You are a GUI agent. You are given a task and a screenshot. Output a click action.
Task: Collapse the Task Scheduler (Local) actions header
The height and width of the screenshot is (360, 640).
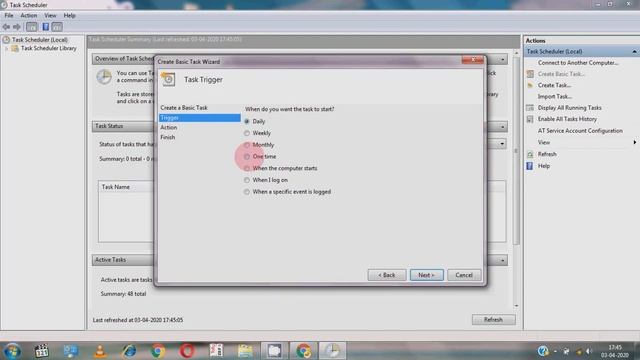(x=634, y=52)
